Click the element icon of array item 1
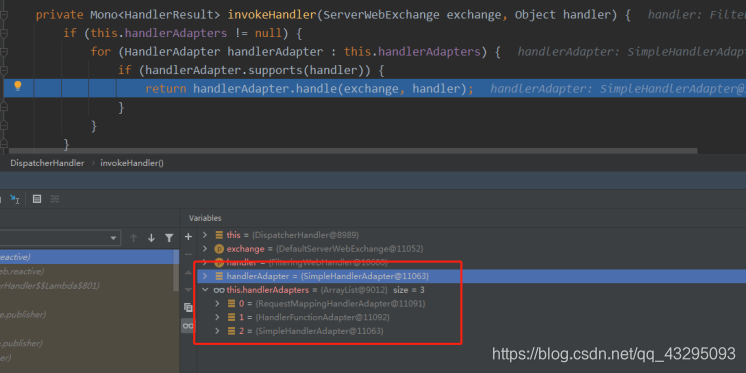The height and width of the screenshot is (373, 746). (231, 317)
